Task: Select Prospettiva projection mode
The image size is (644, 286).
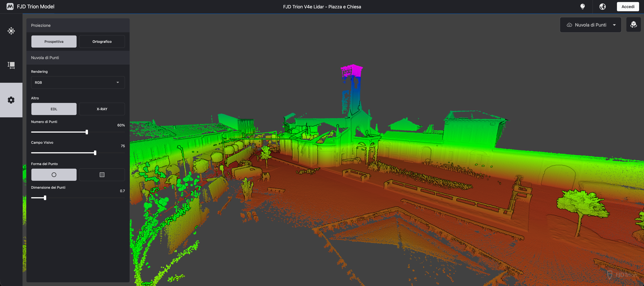Action: tap(54, 42)
